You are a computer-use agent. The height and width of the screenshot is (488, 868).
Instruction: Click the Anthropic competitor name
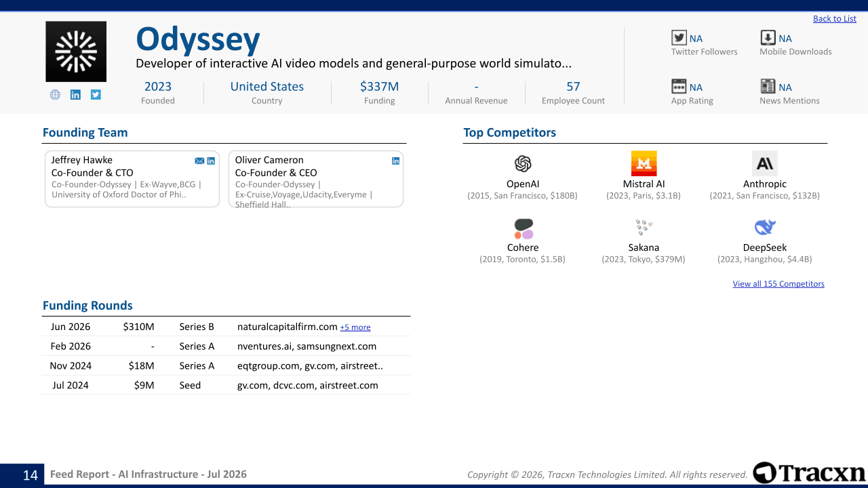point(765,184)
